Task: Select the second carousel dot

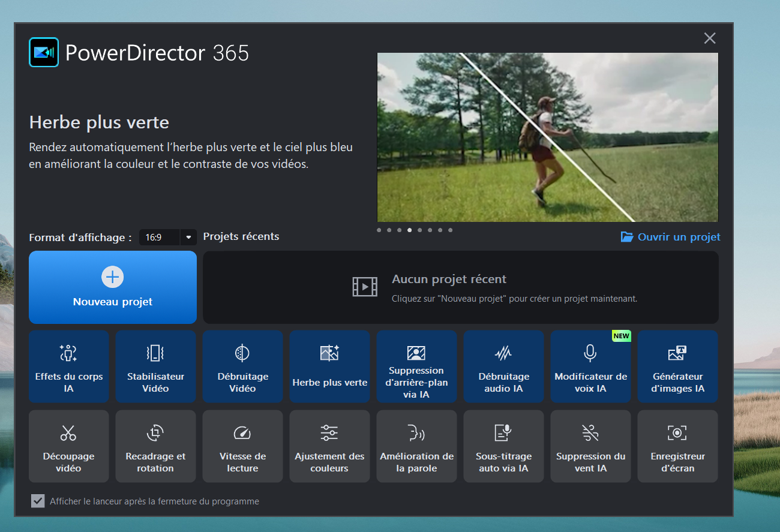Action: pos(389,230)
